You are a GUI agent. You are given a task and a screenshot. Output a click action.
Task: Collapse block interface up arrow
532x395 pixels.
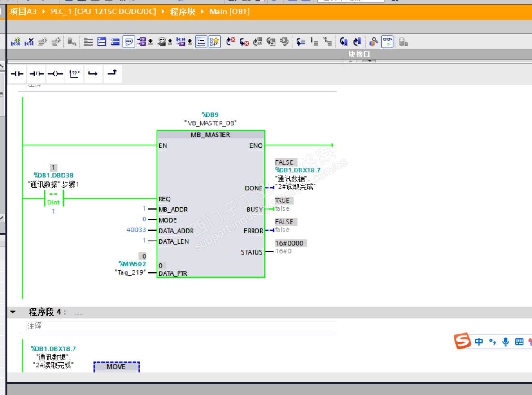point(350,61)
